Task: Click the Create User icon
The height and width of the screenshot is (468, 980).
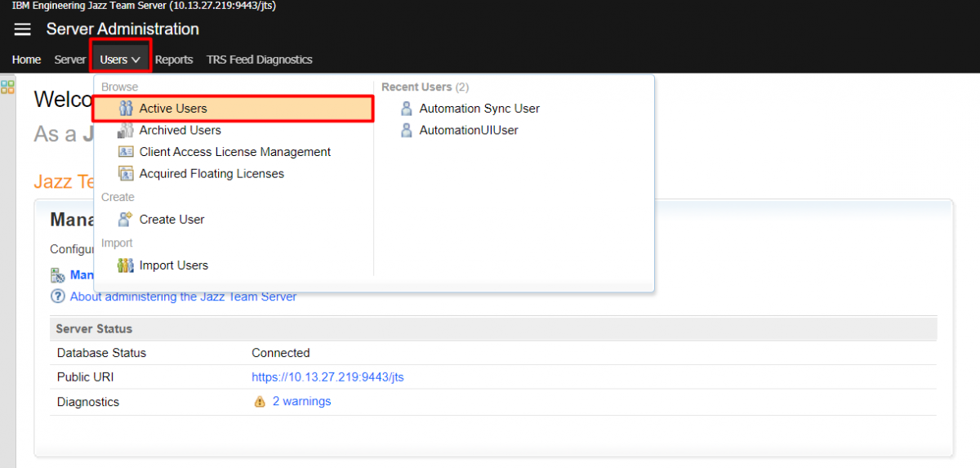Action: pyautogui.click(x=126, y=220)
